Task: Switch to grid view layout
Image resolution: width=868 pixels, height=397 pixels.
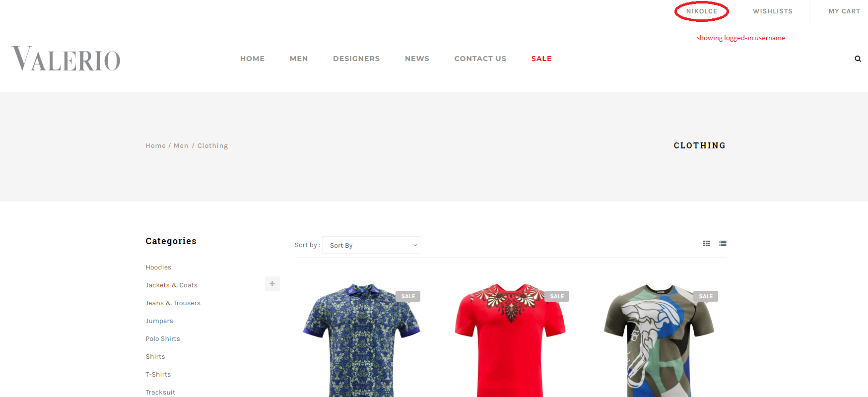Action: tap(707, 244)
